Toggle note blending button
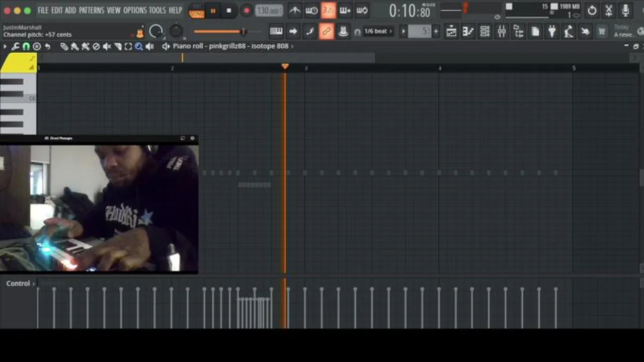This screenshot has height=362, width=644. tap(309, 32)
